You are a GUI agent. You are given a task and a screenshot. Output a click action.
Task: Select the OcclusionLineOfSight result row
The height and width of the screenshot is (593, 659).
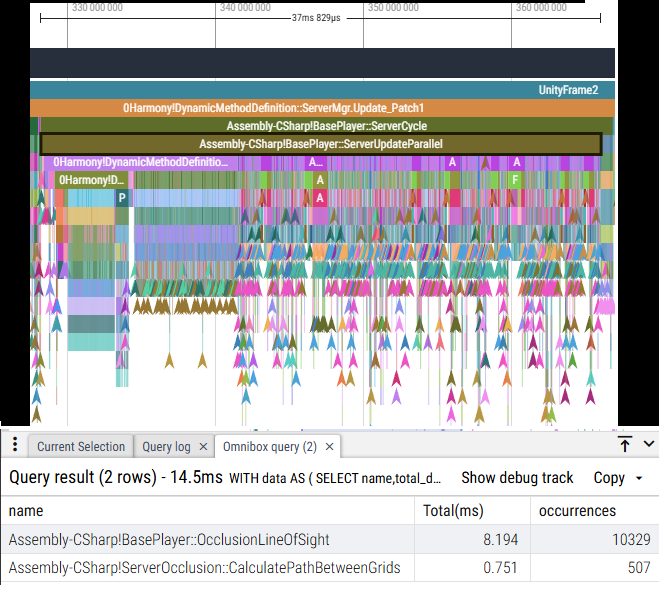pyautogui.click(x=330, y=539)
